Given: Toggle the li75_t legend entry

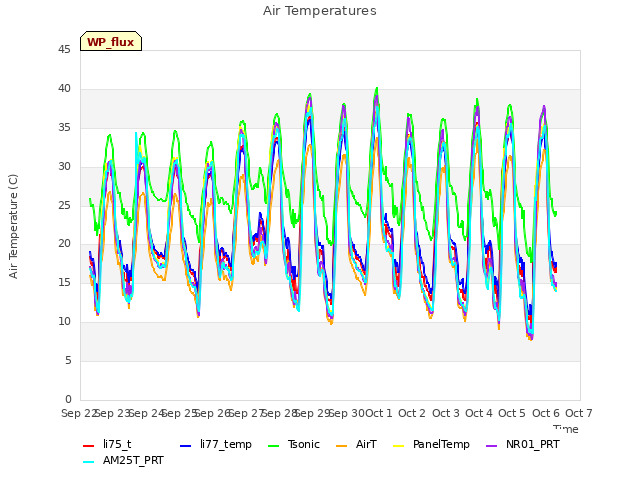Looking at the screenshot, I should point(107,444).
